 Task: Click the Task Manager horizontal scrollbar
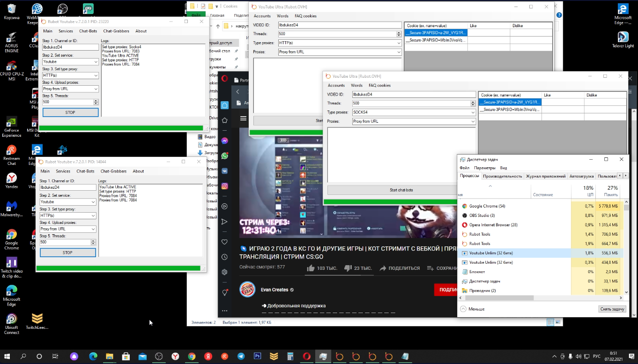(497, 298)
